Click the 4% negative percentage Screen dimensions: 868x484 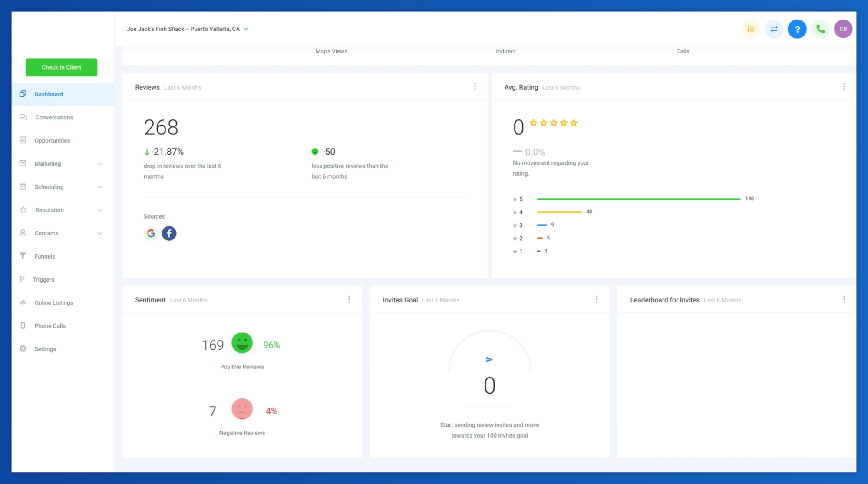271,411
